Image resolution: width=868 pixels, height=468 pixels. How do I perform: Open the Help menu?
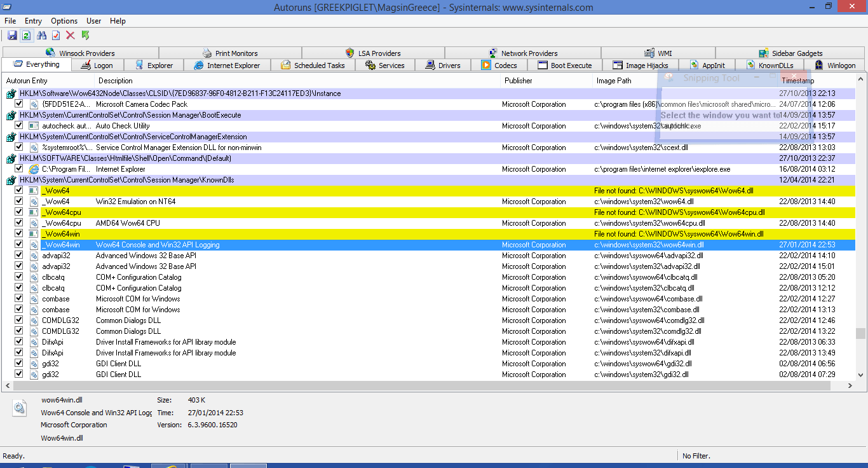118,21
